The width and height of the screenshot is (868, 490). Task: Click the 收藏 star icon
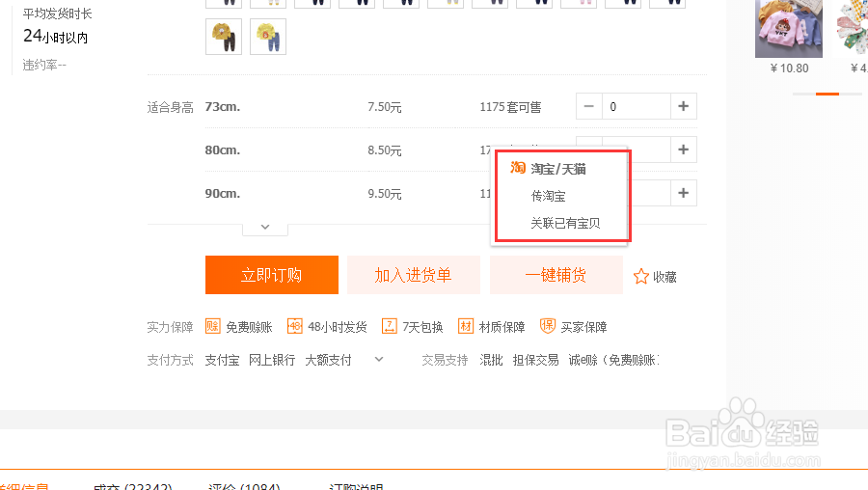pyautogui.click(x=641, y=276)
